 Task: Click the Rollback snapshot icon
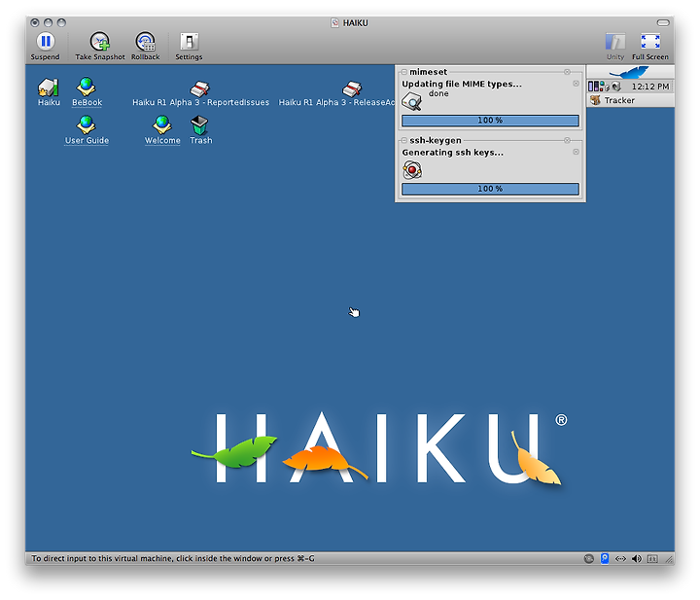click(x=145, y=42)
